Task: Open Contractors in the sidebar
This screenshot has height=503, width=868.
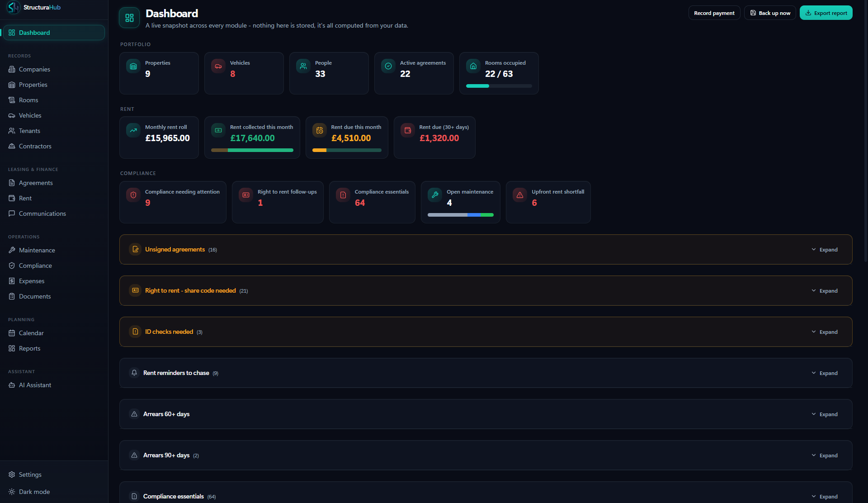Action: (x=54, y=147)
